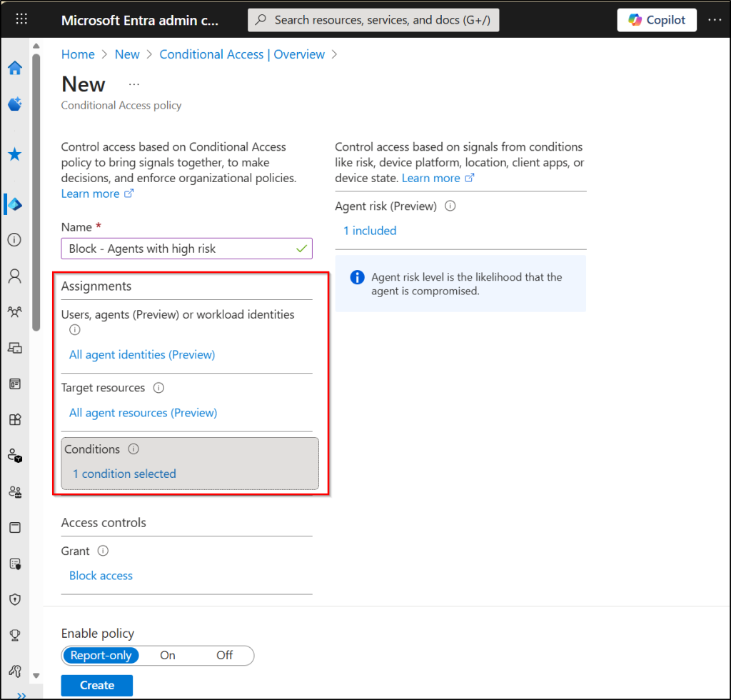
Task: Open the Users section icon in sidebar
Action: tap(15, 276)
